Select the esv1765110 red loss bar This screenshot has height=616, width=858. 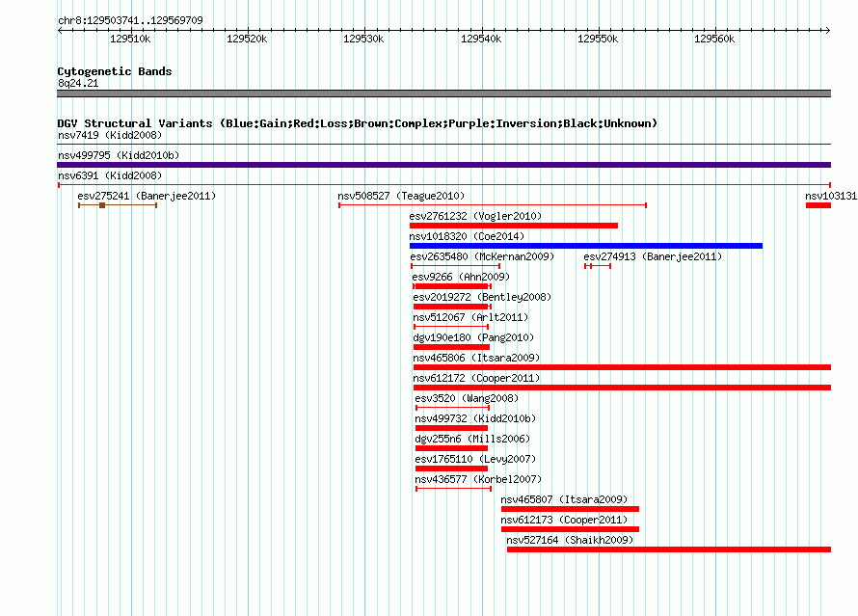[451, 469]
